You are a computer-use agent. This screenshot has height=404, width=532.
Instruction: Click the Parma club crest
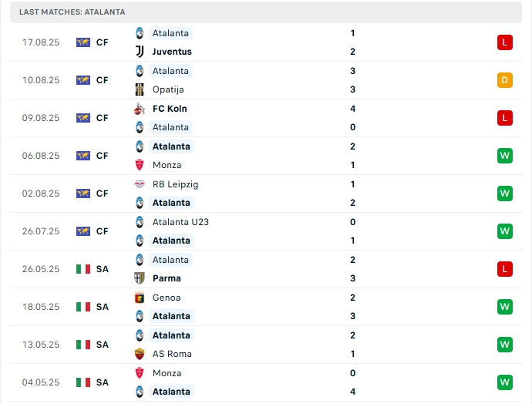pos(140,278)
